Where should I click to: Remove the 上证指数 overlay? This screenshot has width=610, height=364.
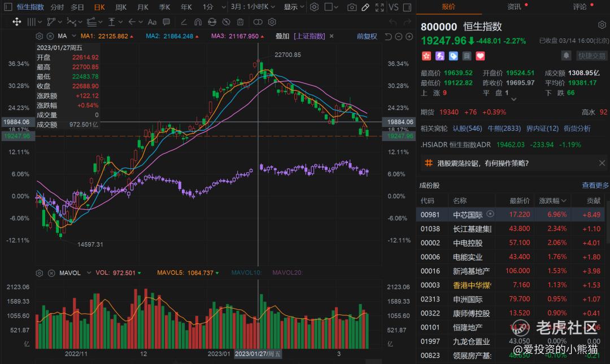[x=332, y=36]
